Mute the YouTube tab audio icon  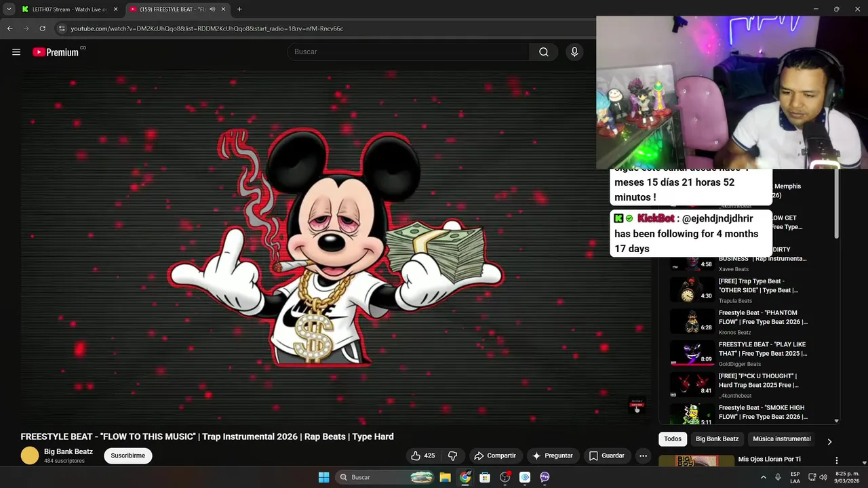(212, 9)
